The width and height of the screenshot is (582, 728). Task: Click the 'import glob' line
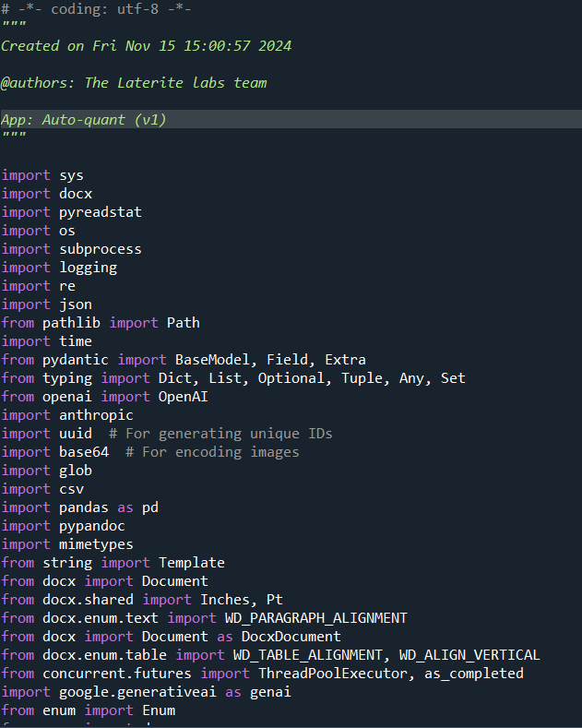[47, 471]
